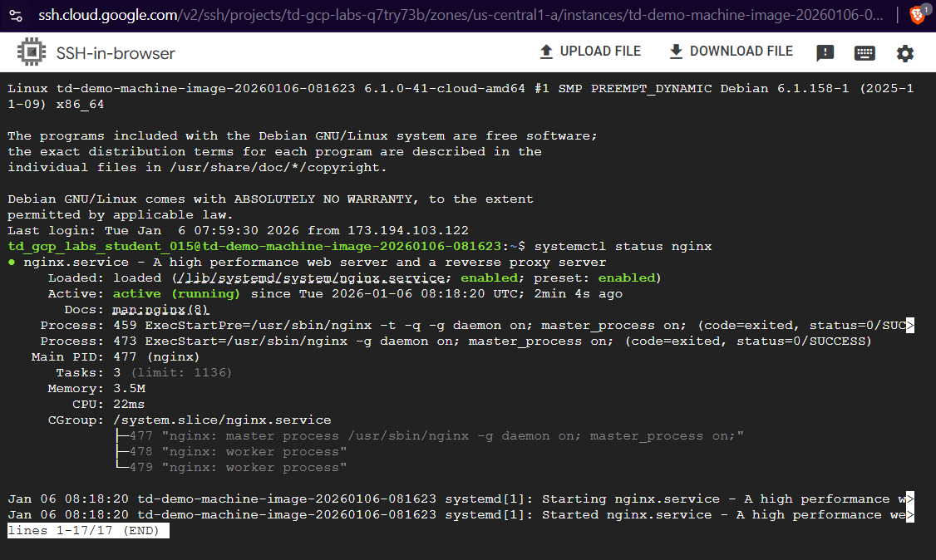Click the 'active (running)' status text
The height and width of the screenshot is (560, 936).
[x=176, y=294]
